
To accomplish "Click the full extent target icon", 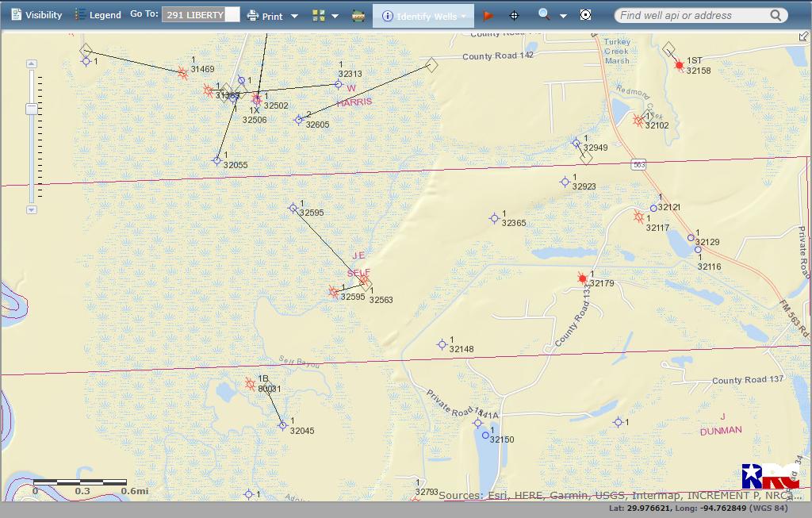I will pyautogui.click(x=585, y=15).
